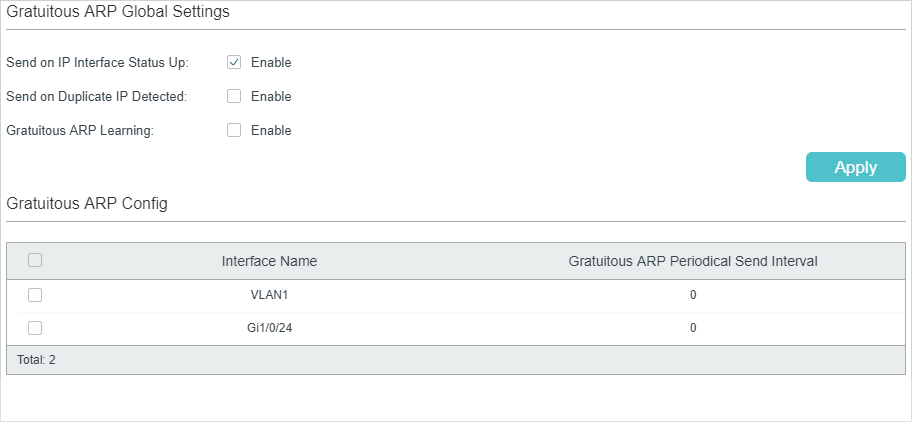The height and width of the screenshot is (422, 912).
Task: Click the Gratuitous ARP Global Settings heading
Action: click(x=118, y=12)
